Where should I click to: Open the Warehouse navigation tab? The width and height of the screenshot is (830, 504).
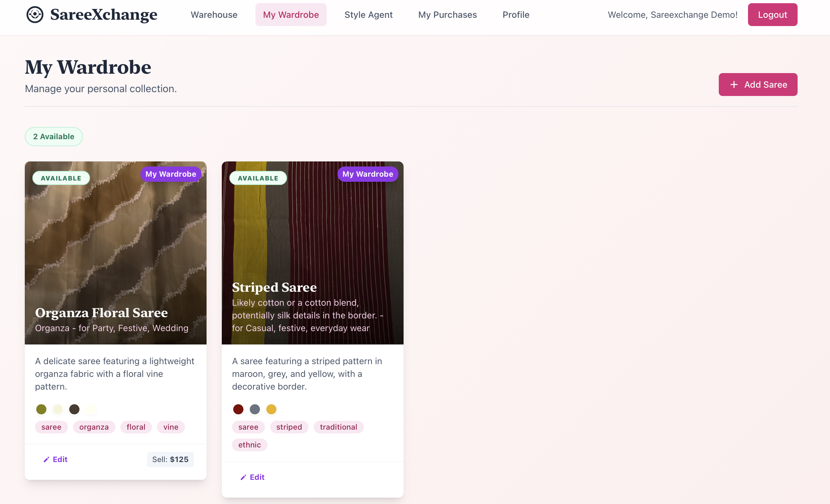click(x=214, y=15)
